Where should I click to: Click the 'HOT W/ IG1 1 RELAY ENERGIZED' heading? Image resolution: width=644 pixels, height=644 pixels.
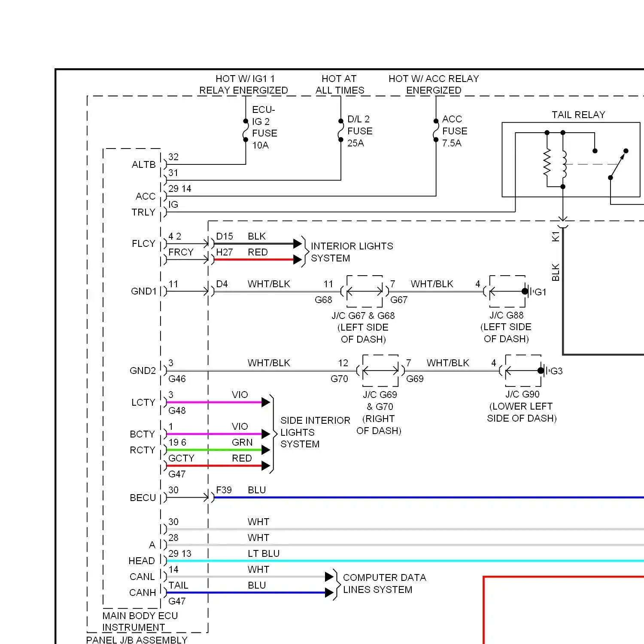tap(243, 85)
